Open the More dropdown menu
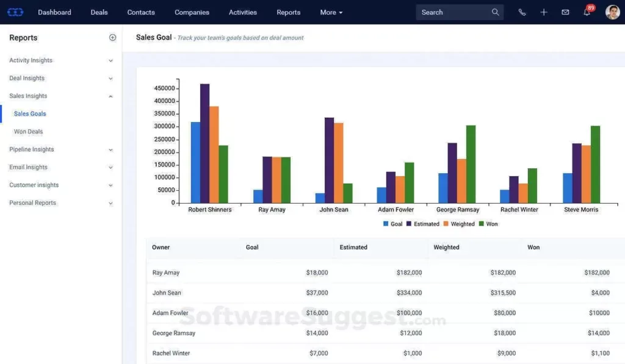Image resolution: width=625 pixels, height=364 pixels. click(x=331, y=12)
